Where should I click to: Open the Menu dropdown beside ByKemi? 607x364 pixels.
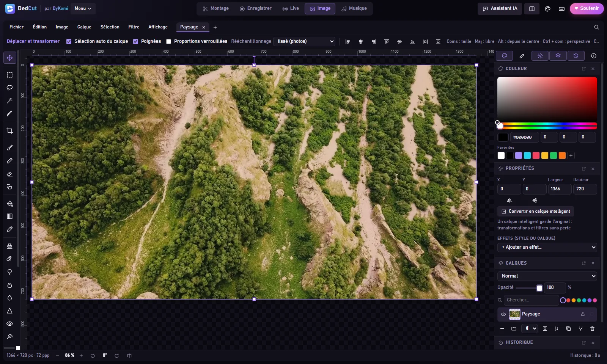(83, 8)
